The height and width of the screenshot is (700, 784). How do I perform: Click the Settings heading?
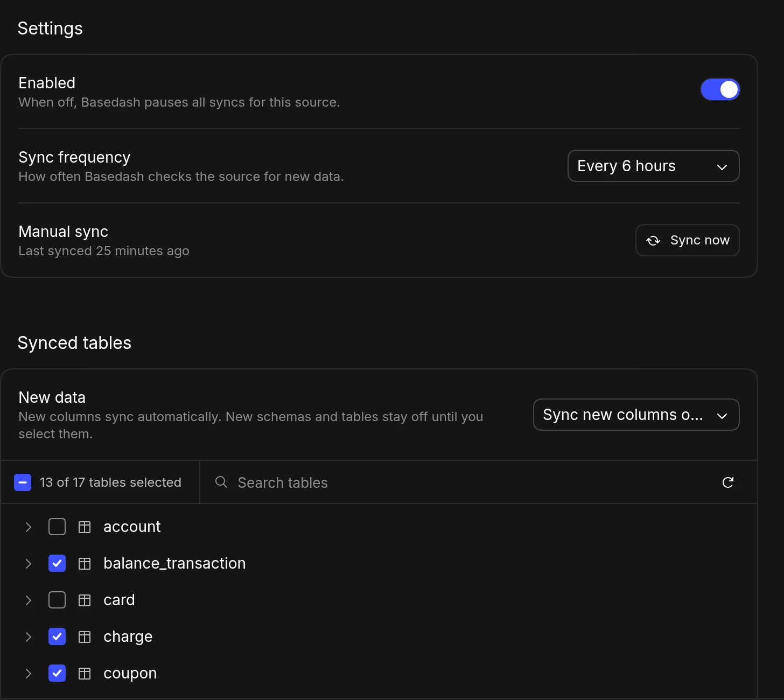(50, 29)
